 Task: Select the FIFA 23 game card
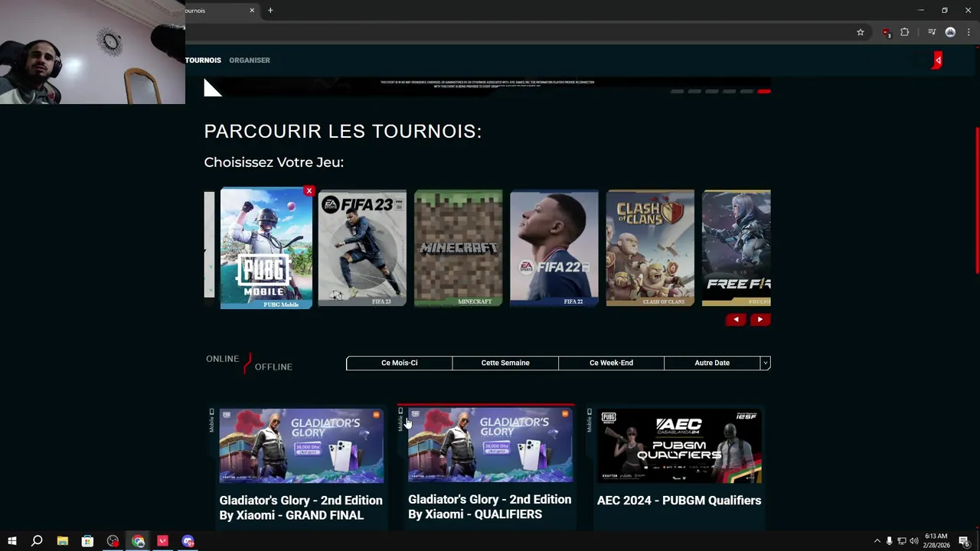click(x=362, y=249)
